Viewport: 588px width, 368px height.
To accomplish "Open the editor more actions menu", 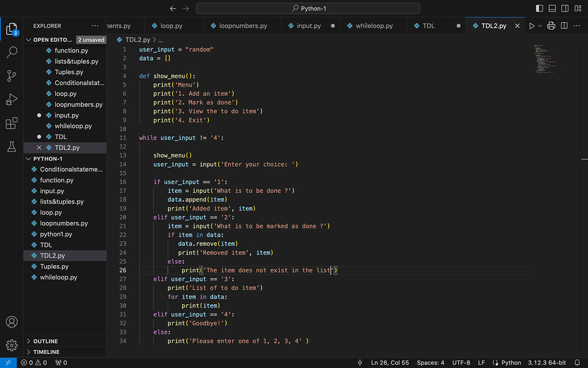I will (578, 26).
